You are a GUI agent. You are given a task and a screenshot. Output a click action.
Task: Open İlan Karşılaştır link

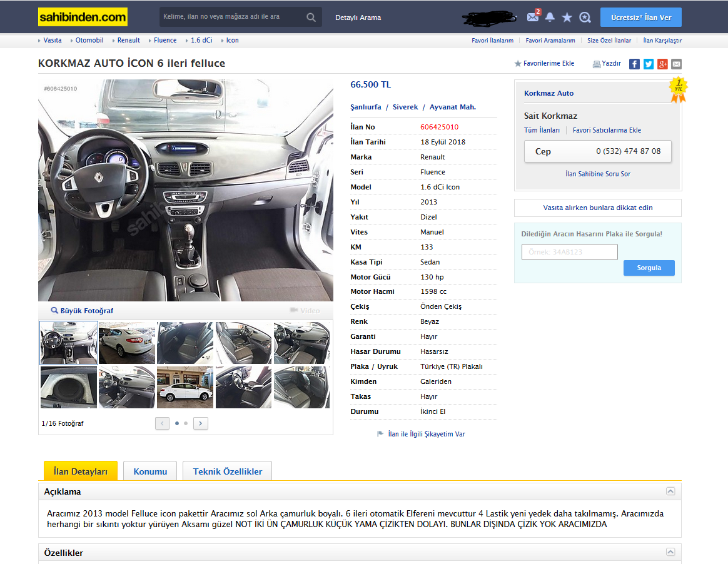(662, 41)
